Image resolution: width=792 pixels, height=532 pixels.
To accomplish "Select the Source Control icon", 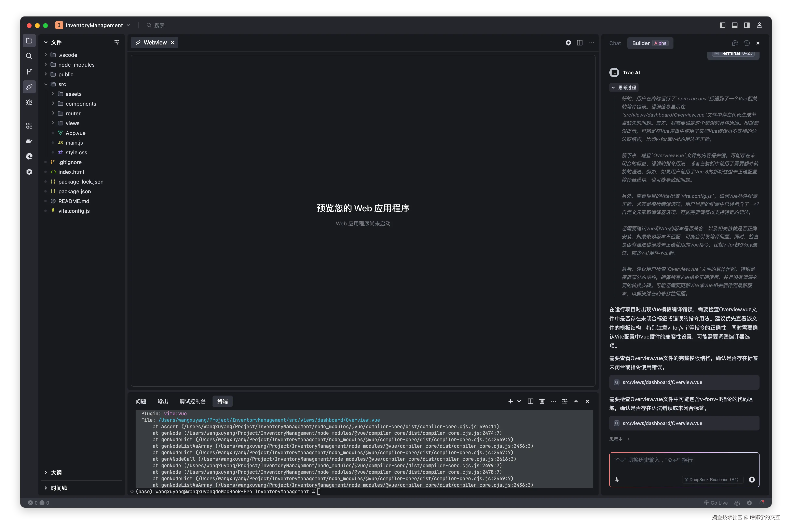I will tap(29, 71).
